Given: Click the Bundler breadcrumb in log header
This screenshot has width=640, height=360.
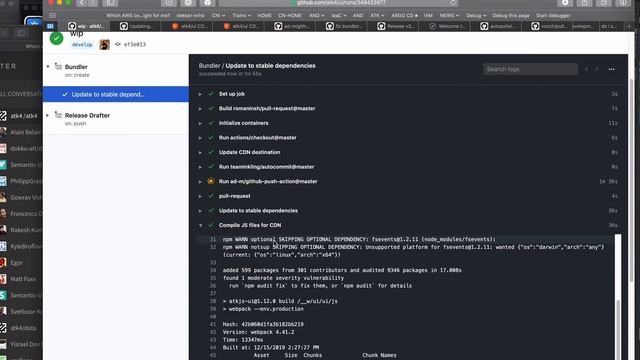Looking at the screenshot, I should 209,66.
